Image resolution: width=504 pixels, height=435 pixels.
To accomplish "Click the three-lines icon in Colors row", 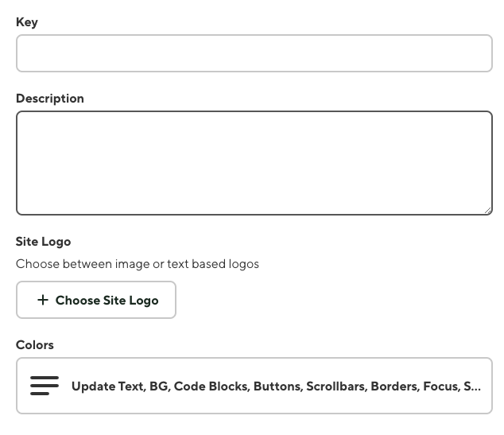I will tap(45, 386).
